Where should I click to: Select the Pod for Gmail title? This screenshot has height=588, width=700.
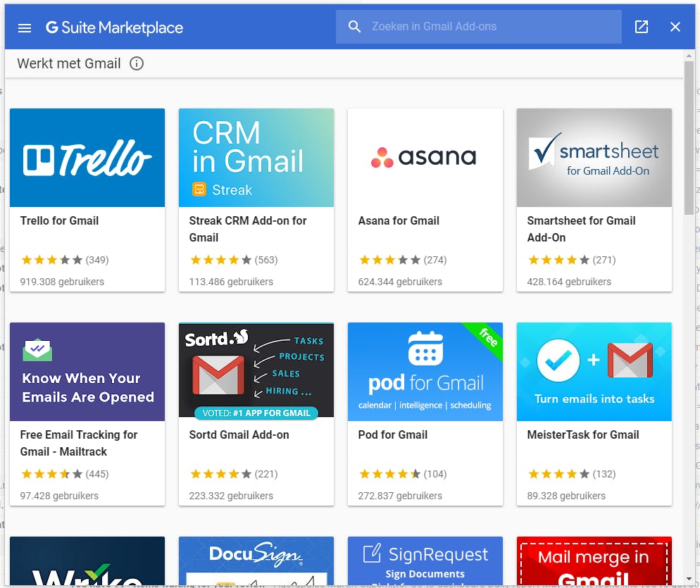[x=393, y=435]
